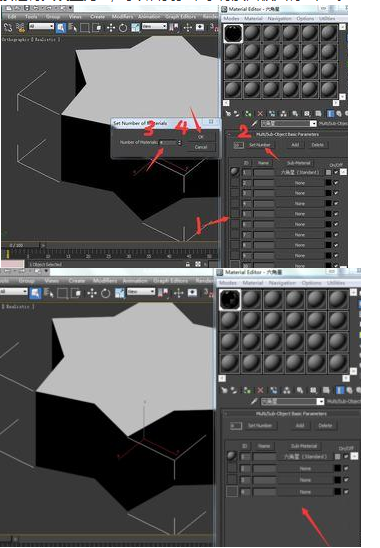The height and width of the screenshot is (548, 380).
Task: Click color swatch for sub-material 2 in lower editor
Action: 337,468
